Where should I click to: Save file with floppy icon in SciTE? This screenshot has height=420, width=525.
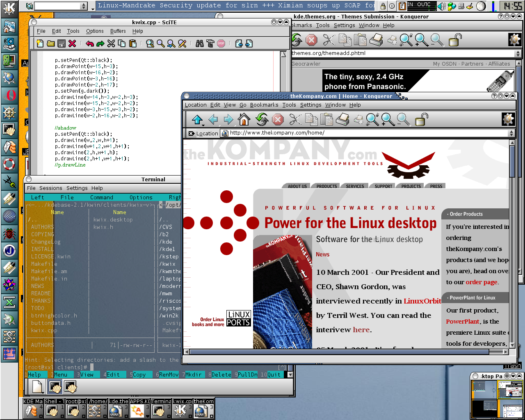(x=62, y=43)
